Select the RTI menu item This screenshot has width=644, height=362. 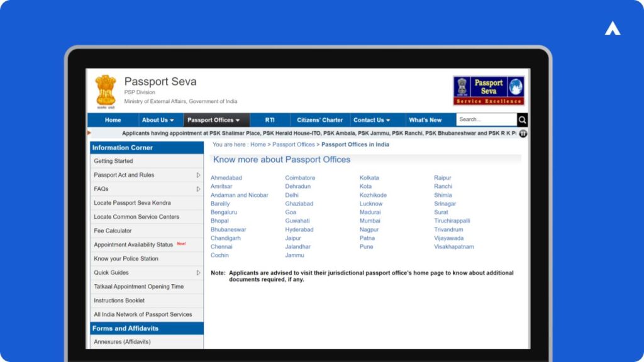[270, 119]
